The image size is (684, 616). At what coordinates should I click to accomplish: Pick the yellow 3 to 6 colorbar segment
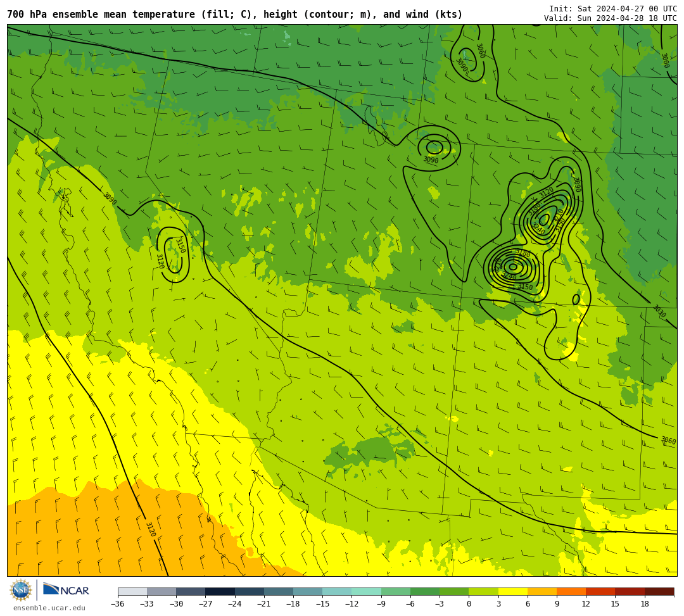pos(512,591)
